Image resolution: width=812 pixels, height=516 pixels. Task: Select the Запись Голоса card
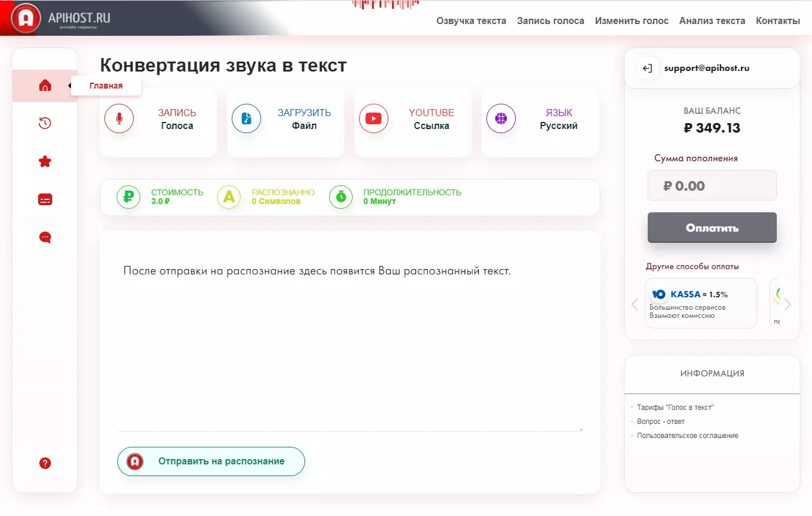(158, 122)
